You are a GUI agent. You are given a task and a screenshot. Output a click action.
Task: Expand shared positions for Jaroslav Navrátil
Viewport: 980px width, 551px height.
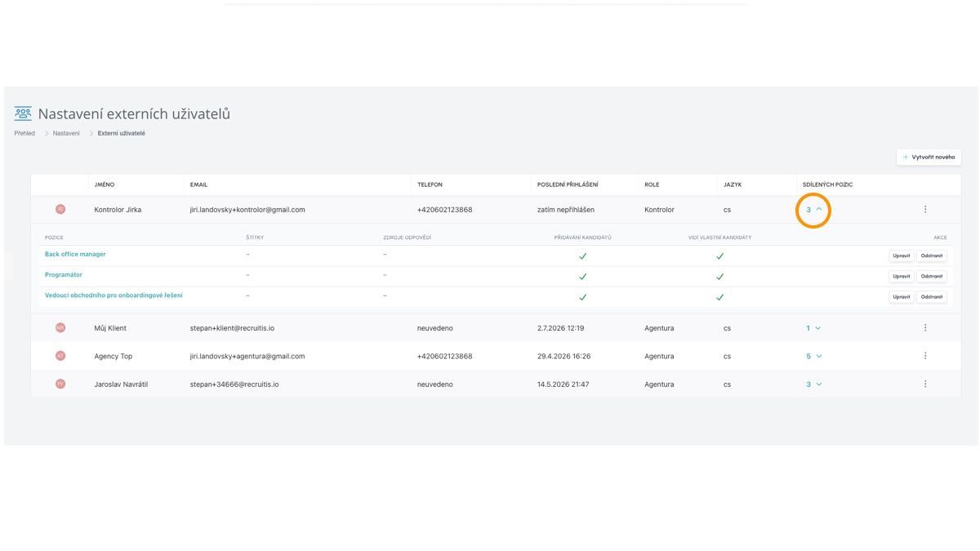pyautogui.click(x=814, y=384)
